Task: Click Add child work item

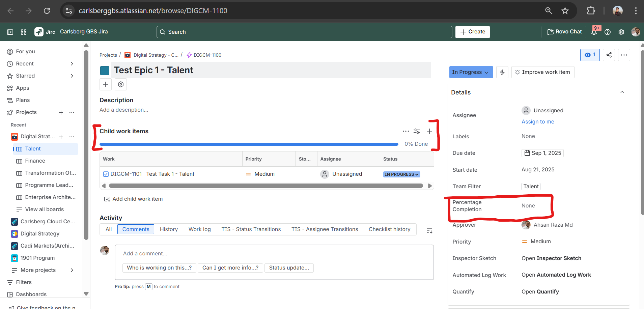Action: (x=134, y=199)
